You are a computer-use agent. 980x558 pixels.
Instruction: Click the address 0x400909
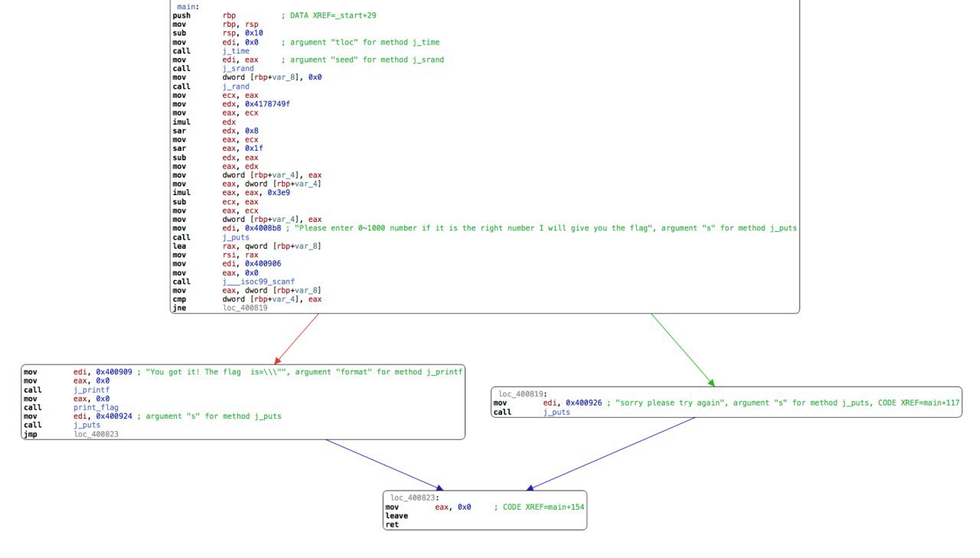click(114, 372)
